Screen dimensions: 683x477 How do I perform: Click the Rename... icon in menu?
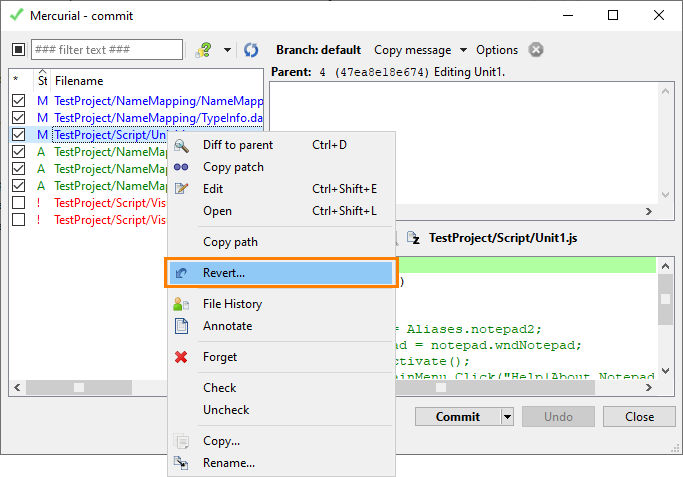(x=181, y=463)
